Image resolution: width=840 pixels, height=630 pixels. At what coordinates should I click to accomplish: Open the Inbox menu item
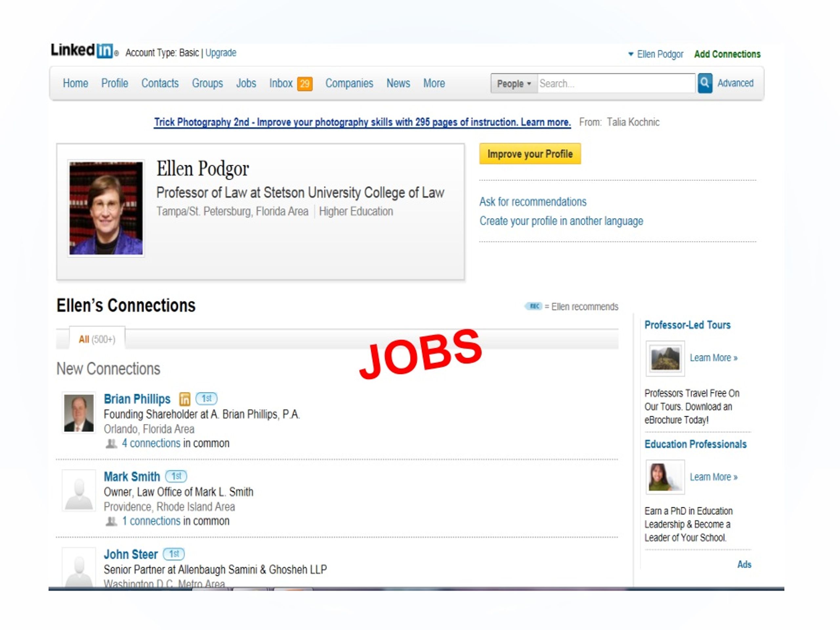tap(281, 83)
